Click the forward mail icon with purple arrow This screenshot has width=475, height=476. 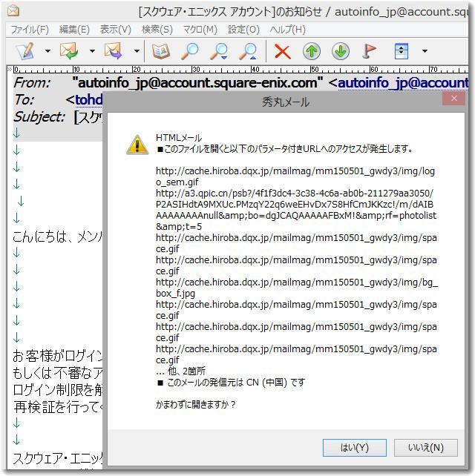click(x=114, y=50)
